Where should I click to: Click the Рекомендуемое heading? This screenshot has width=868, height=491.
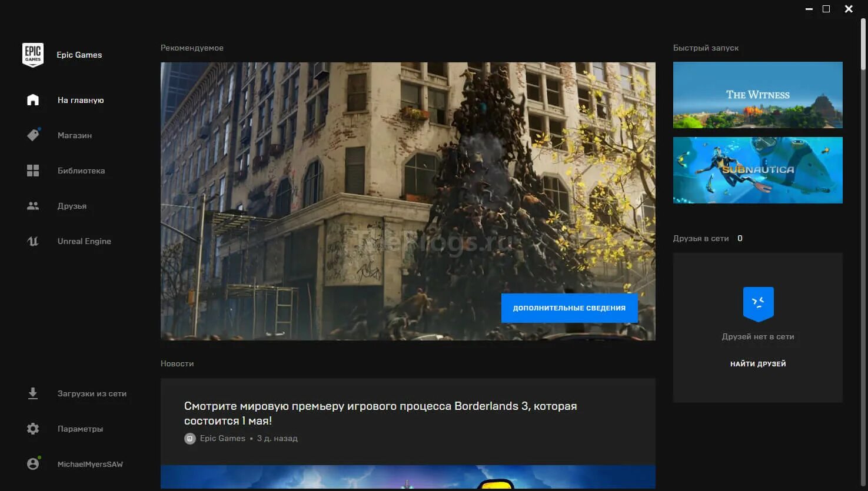tap(192, 48)
